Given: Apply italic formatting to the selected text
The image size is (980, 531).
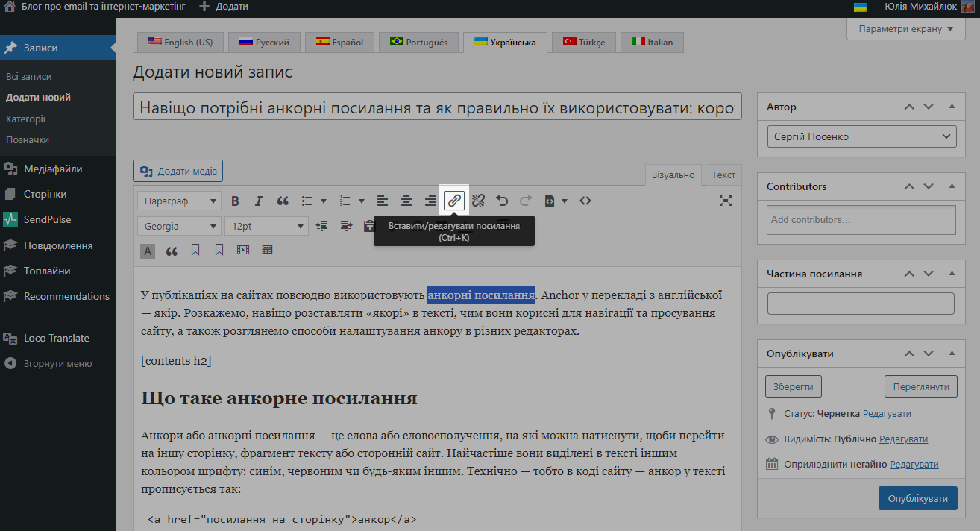Looking at the screenshot, I should tap(259, 201).
